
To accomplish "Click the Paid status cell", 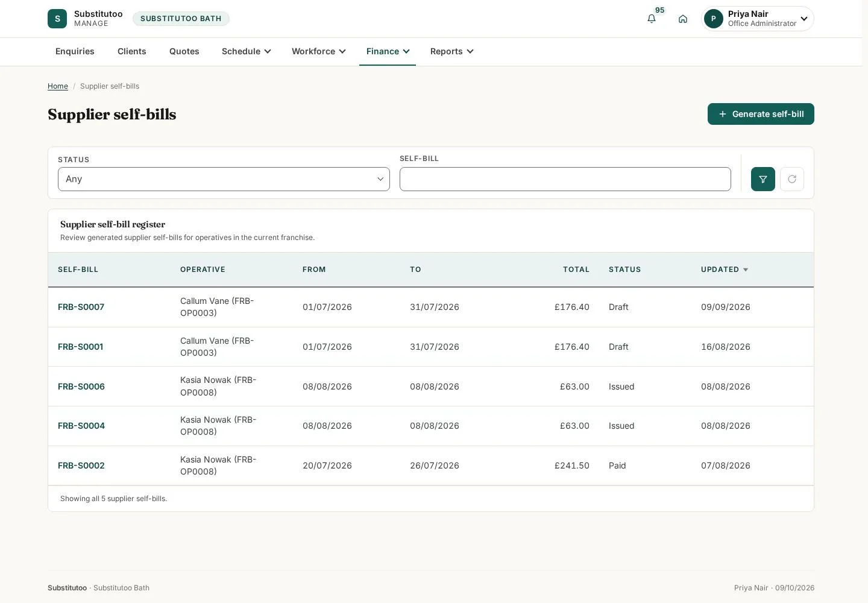I will point(617,466).
